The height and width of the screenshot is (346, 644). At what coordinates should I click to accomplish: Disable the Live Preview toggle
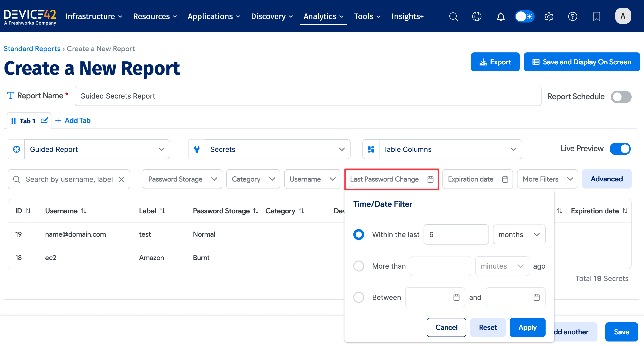[x=620, y=149]
